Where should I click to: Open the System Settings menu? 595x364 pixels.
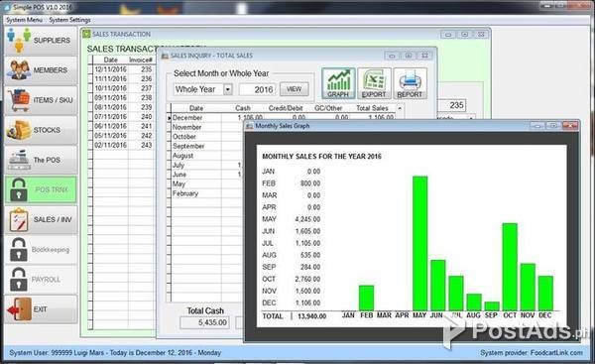point(69,20)
